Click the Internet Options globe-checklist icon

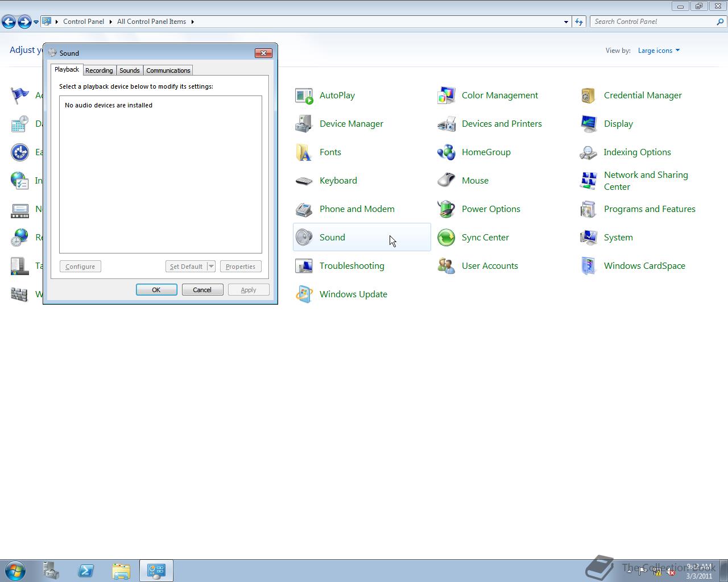(x=19, y=181)
